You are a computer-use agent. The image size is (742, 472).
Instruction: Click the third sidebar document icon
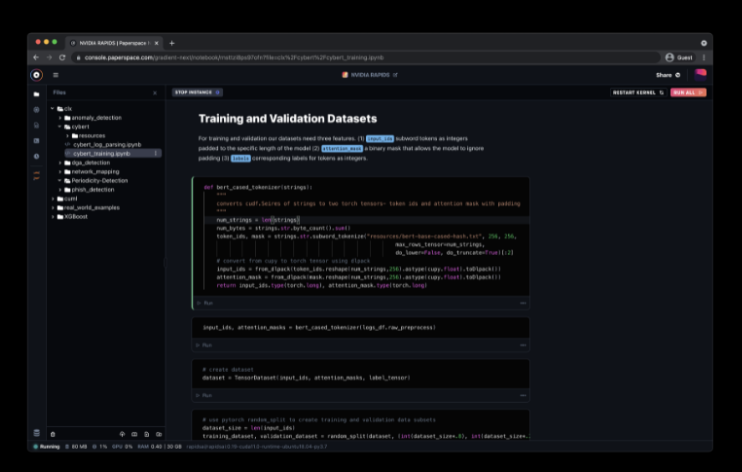click(x=36, y=125)
